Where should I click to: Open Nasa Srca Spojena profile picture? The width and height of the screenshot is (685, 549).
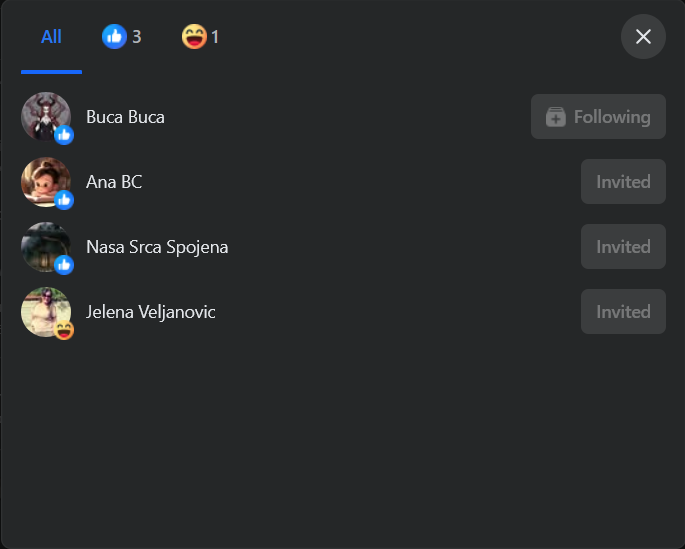(x=46, y=247)
